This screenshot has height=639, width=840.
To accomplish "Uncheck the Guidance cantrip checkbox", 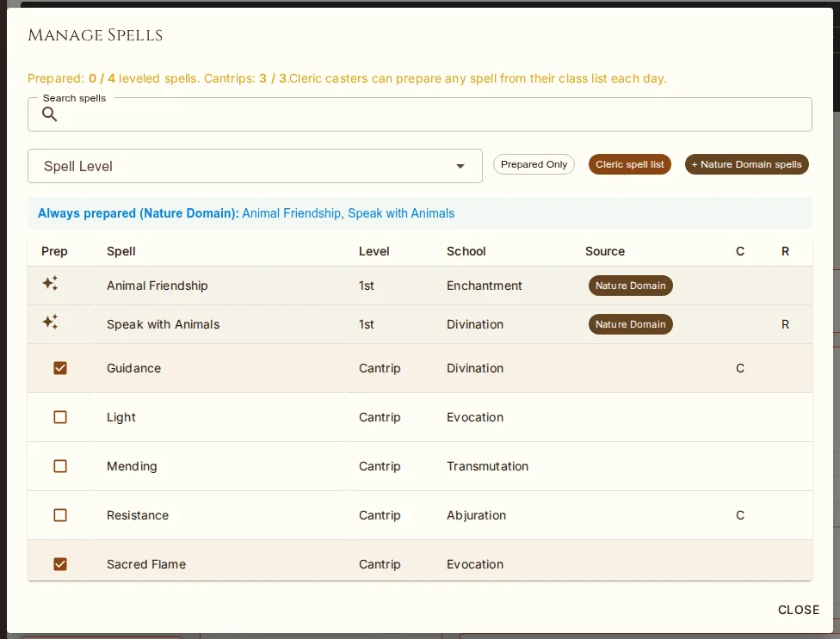I will click(60, 368).
